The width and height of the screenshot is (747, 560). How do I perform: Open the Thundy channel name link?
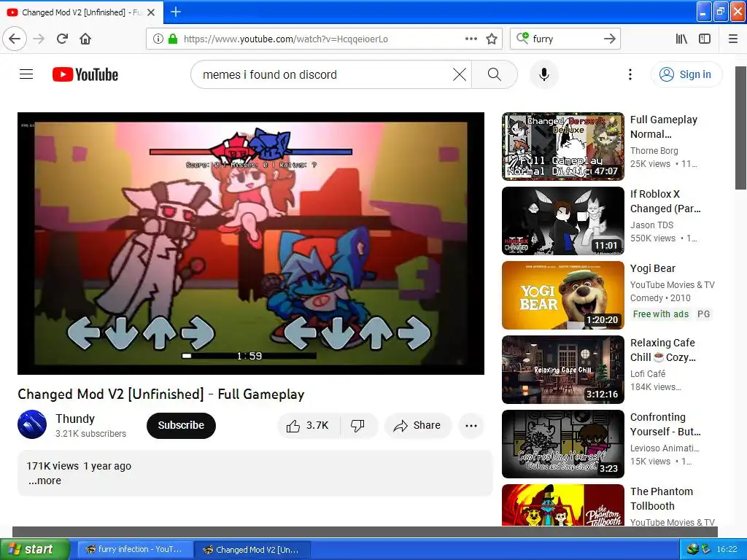[x=75, y=419]
